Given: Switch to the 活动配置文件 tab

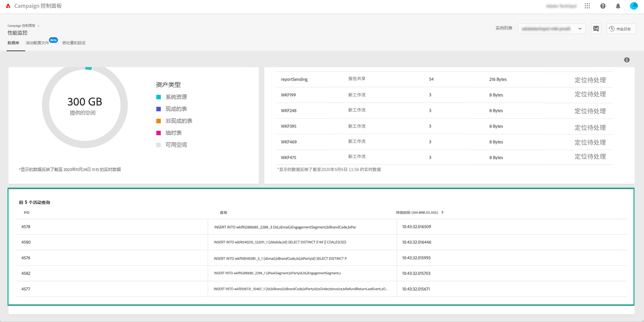Looking at the screenshot, I should [37, 43].
